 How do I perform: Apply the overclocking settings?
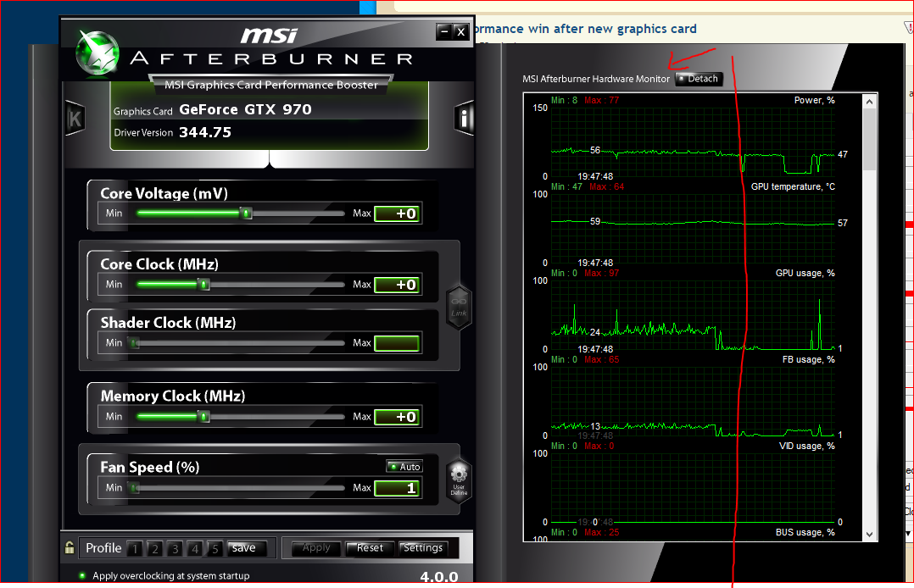(316, 548)
